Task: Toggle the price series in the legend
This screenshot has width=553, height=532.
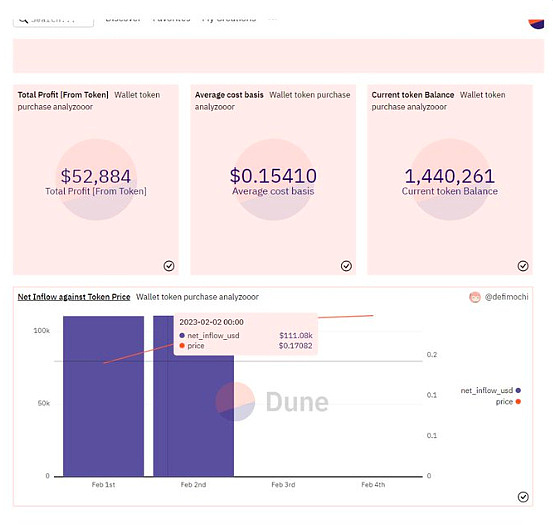Action: [x=508, y=402]
